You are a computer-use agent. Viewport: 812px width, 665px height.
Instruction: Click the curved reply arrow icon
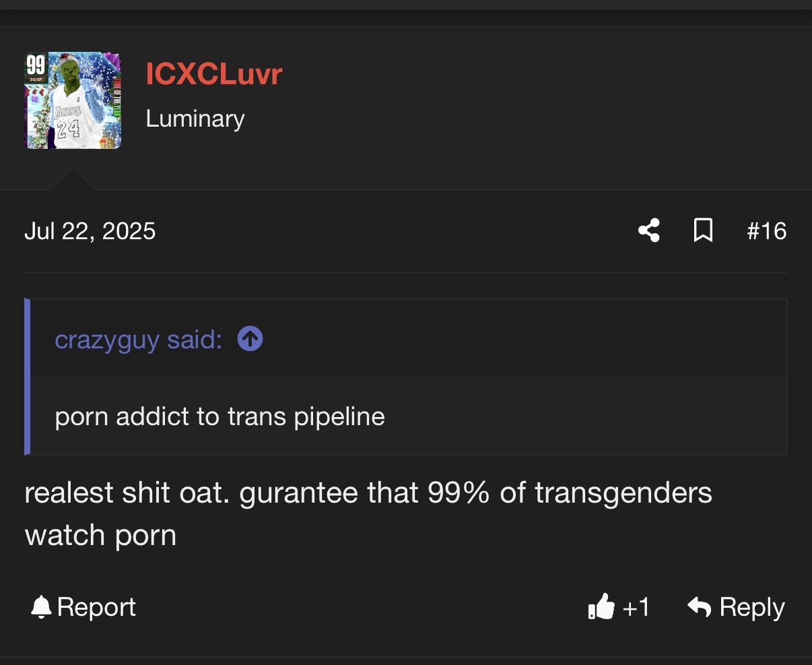[700, 607]
